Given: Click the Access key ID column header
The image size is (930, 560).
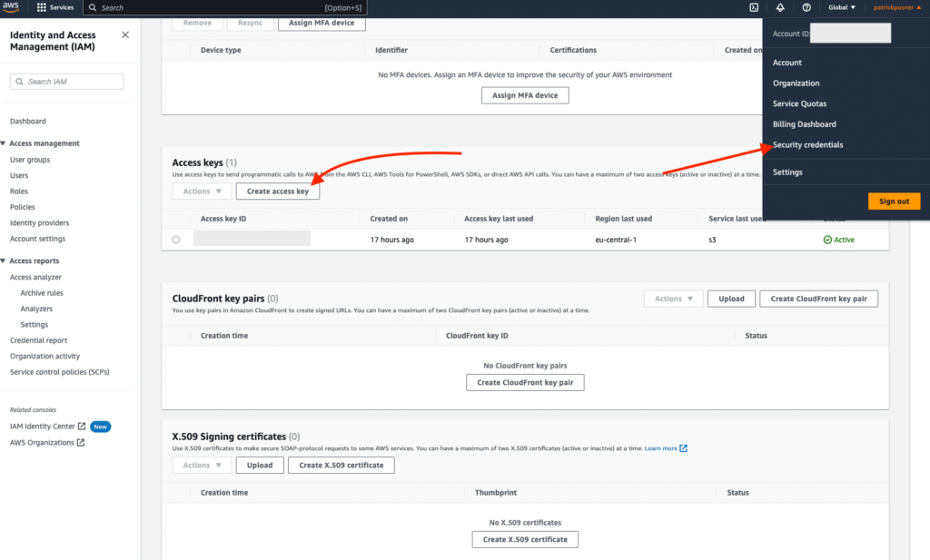Looking at the screenshot, I should [223, 220].
